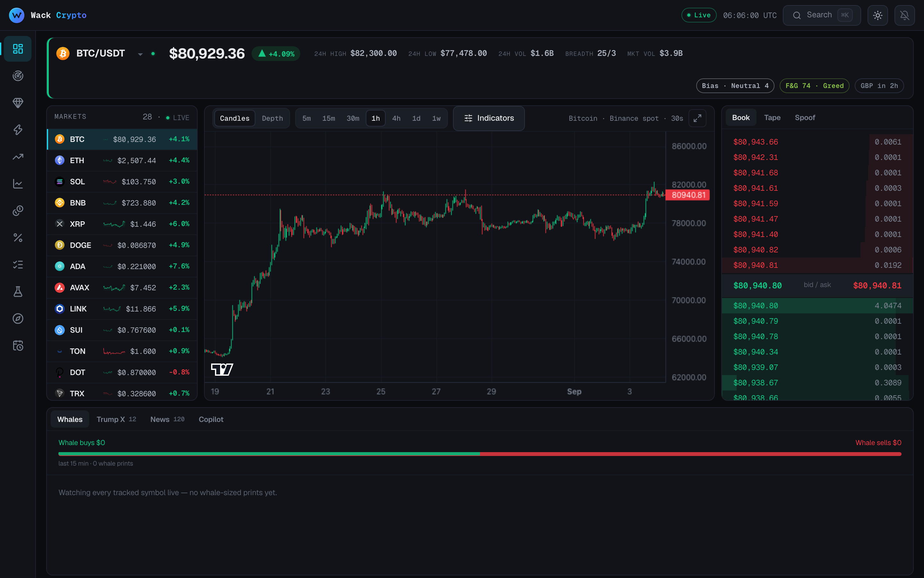Select the 1d timeframe
The height and width of the screenshot is (578, 924).
tap(416, 118)
